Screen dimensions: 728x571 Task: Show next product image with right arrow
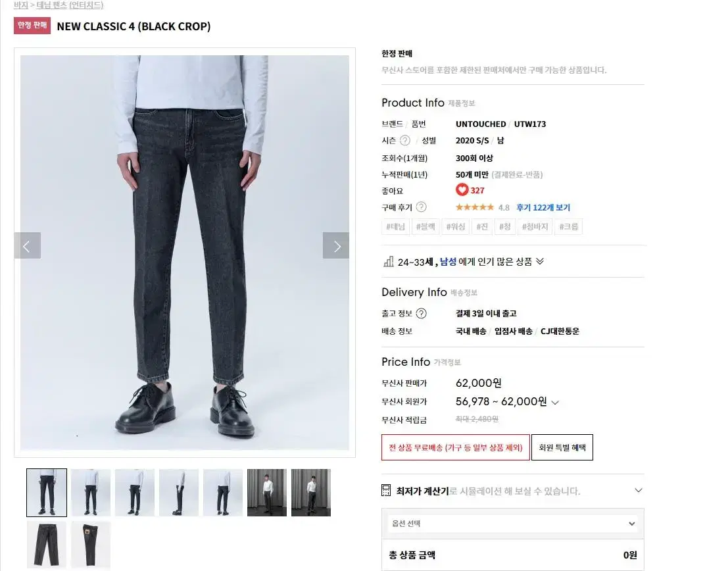tap(336, 246)
